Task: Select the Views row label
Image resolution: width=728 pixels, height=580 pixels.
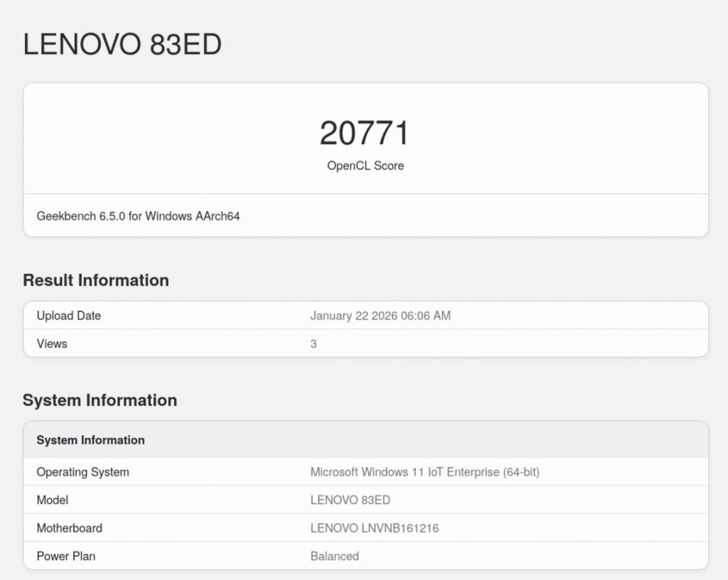Action: click(x=52, y=343)
